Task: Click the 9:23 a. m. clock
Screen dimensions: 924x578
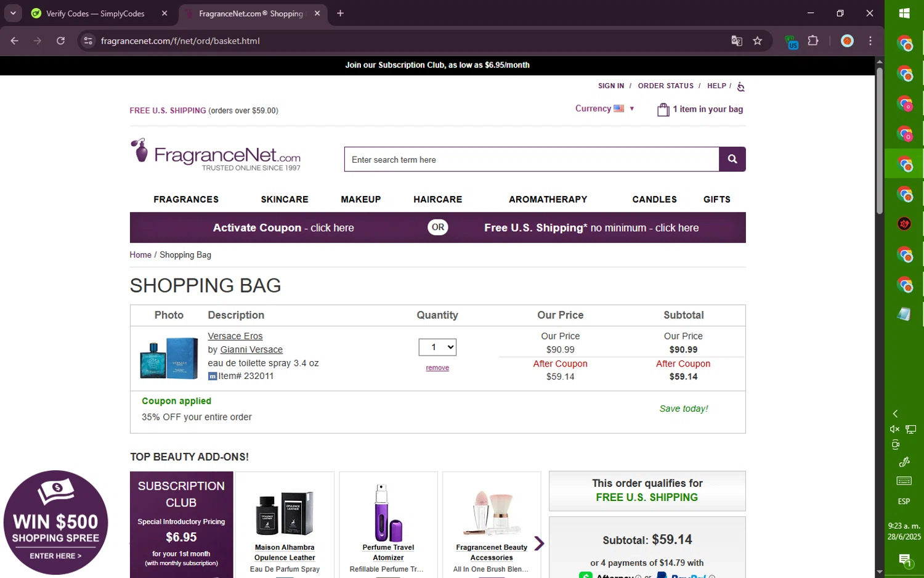Action: [904, 526]
